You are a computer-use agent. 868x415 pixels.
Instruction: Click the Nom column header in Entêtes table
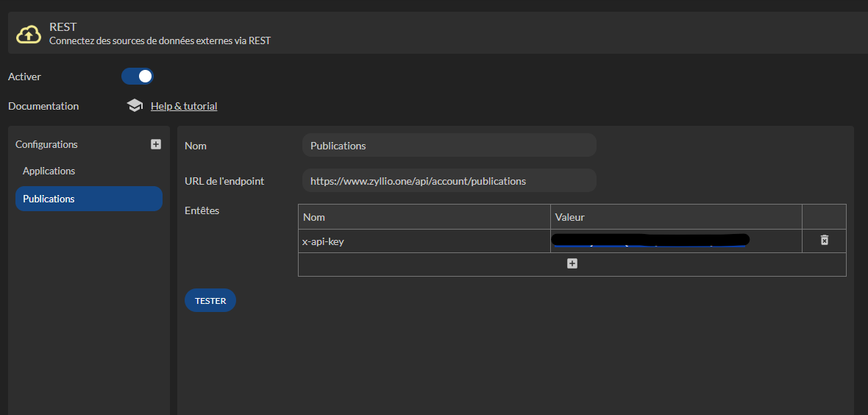tap(424, 217)
